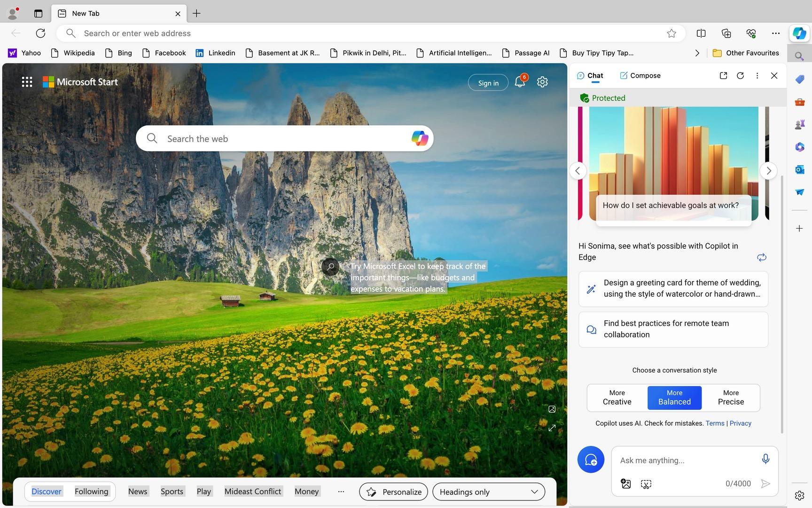
Task: Open the Sports feed tab
Action: (172, 492)
